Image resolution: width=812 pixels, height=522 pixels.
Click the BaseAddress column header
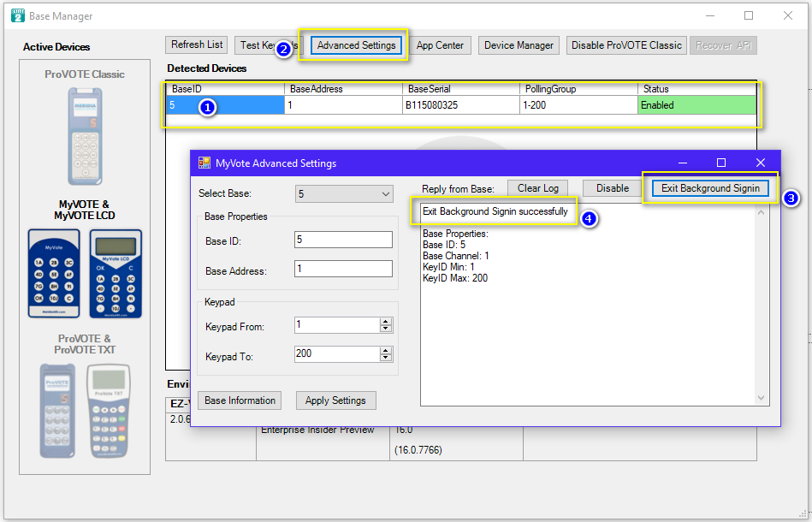click(343, 89)
